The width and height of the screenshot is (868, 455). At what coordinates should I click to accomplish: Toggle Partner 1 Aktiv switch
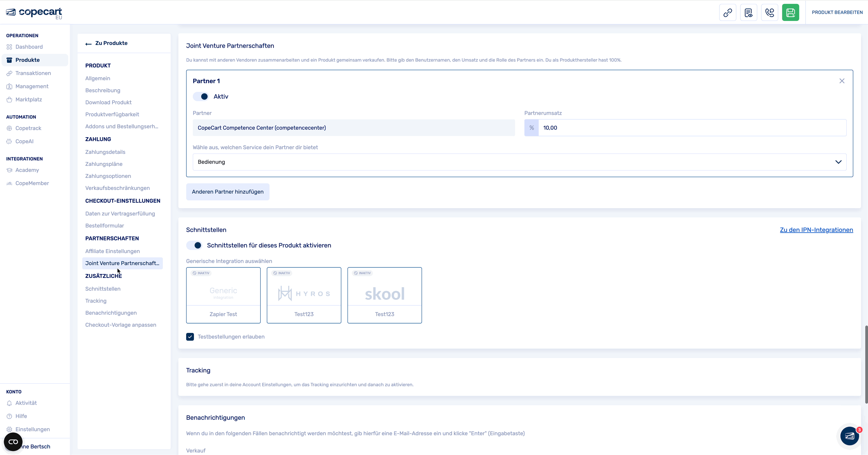click(x=201, y=97)
